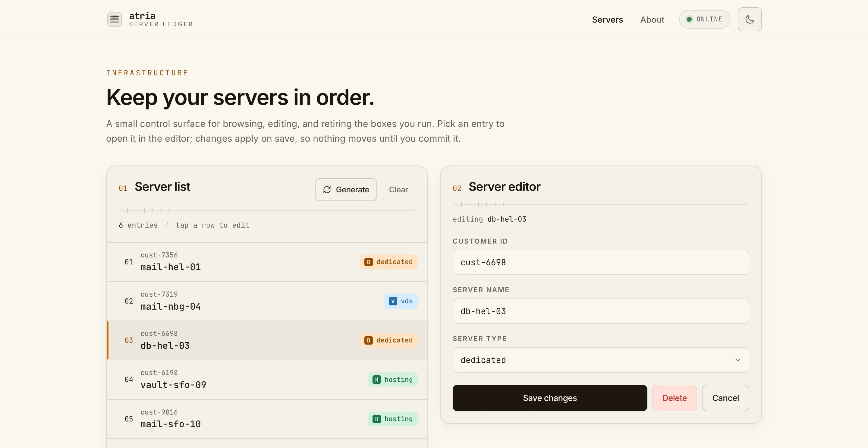Click the H icon on mail-sfo-10 badge
This screenshot has width=868, height=448.
pyautogui.click(x=376, y=419)
